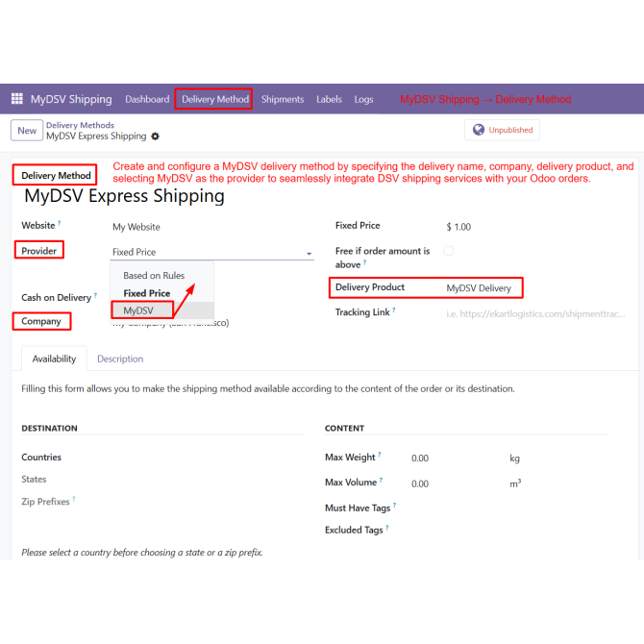The height and width of the screenshot is (644, 644).
Task: Click the My Website field value
Action: pyautogui.click(x=136, y=227)
